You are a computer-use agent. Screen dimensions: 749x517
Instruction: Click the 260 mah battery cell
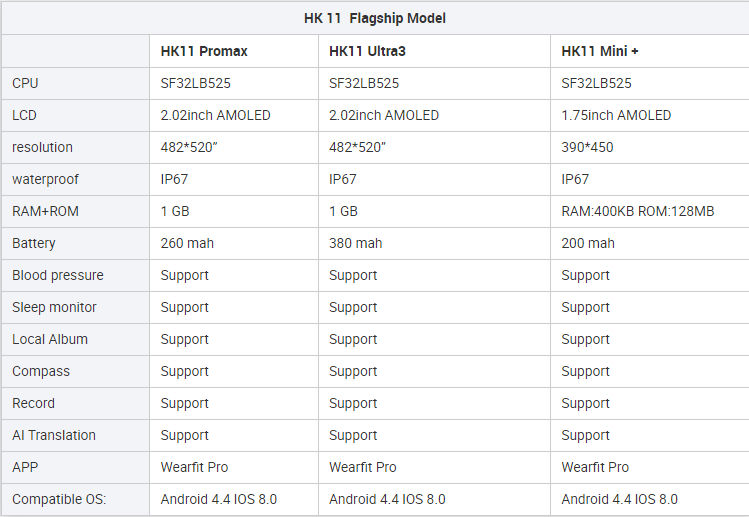click(187, 243)
